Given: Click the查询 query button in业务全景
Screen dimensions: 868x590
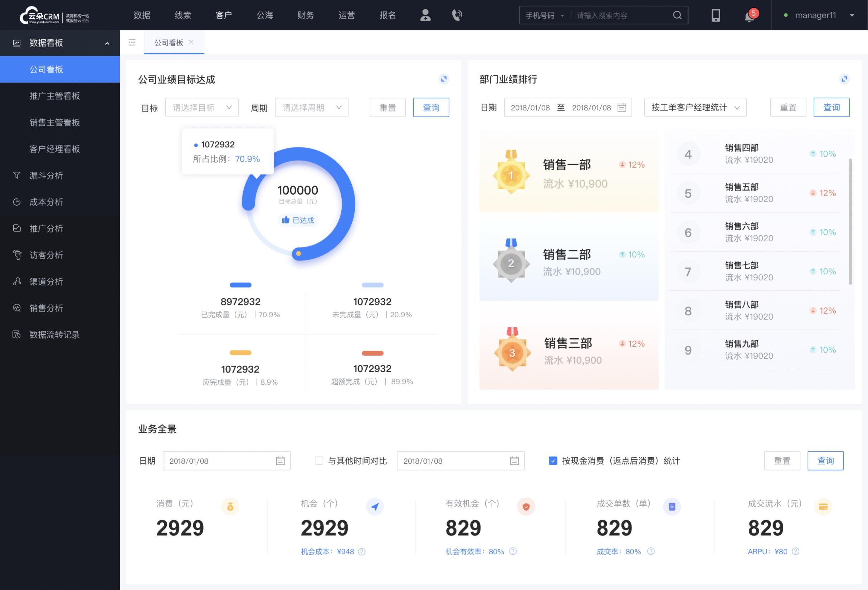Looking at the screenshot, I should pos(825,461).
